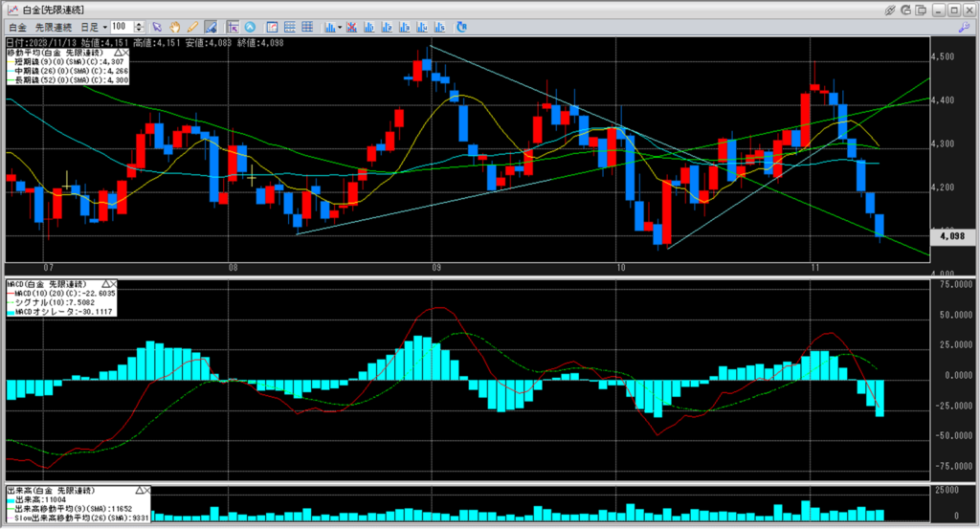Collapse the 移動平均 legend with triangle
Screen dimensions: 980x529
(118, 53)
